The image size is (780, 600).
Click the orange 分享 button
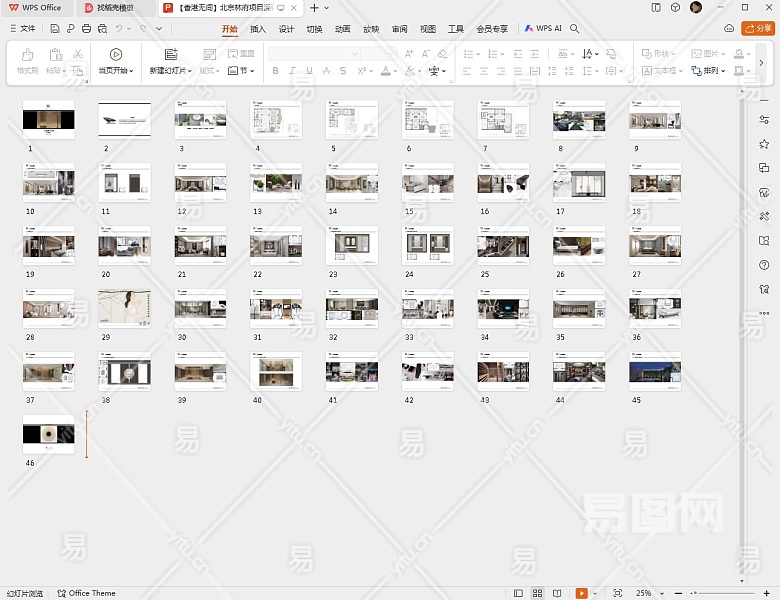758,29
